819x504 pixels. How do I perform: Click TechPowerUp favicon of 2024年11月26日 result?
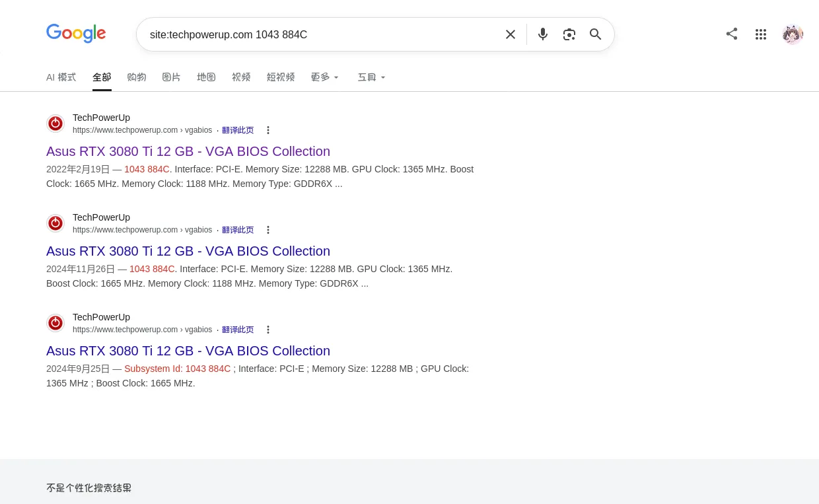click(55, 223)
